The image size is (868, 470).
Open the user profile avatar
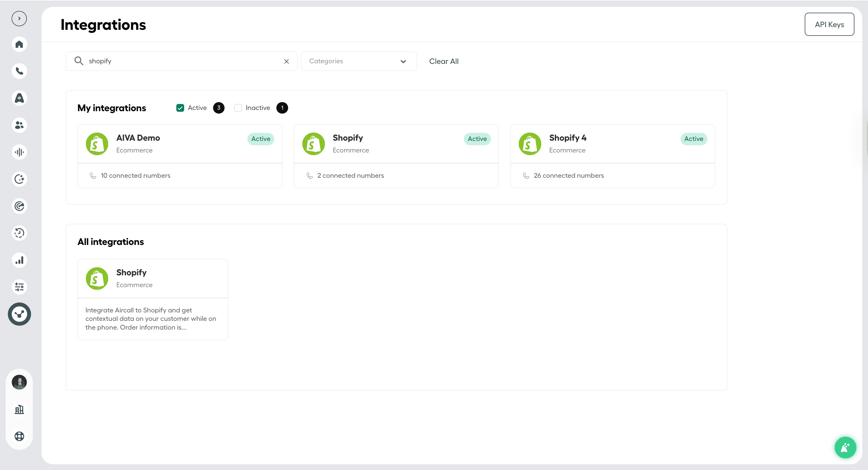coord(19,382)
